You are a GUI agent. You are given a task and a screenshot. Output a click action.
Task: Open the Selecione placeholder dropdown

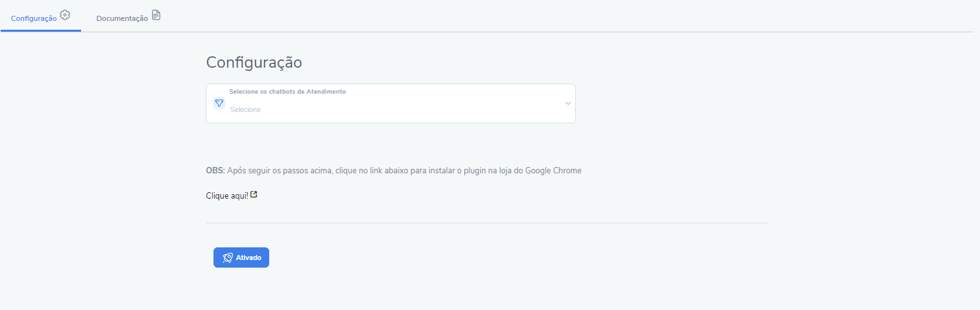coord(245,109)
